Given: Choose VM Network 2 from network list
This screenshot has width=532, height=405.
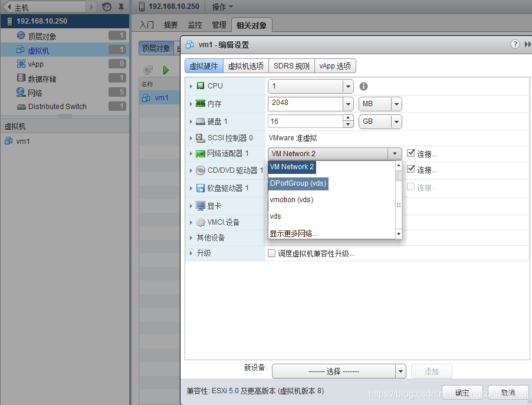Looking at the screenshot, I should (x=292, y=167).
